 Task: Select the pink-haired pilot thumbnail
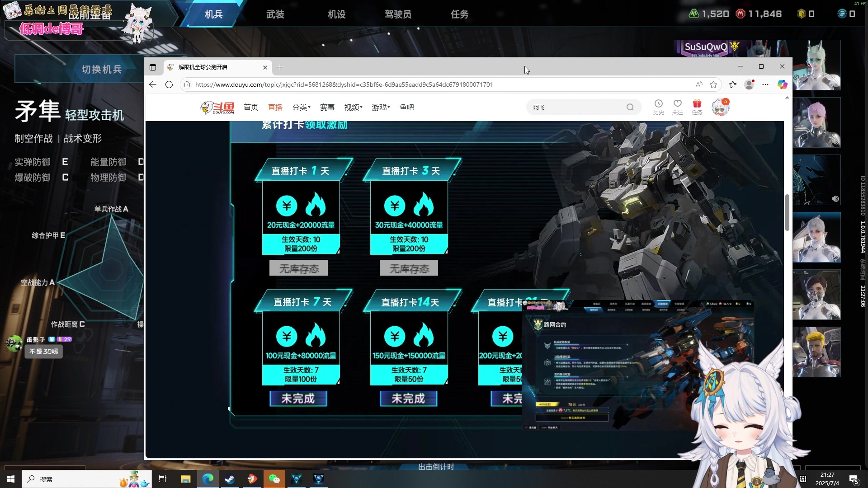point(816,122)
